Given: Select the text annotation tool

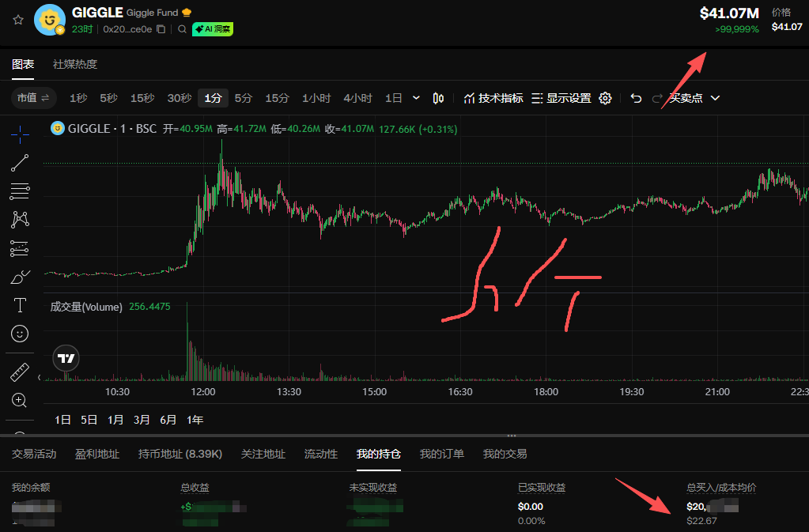Looking at the screenshot, I should coord(20,305).
